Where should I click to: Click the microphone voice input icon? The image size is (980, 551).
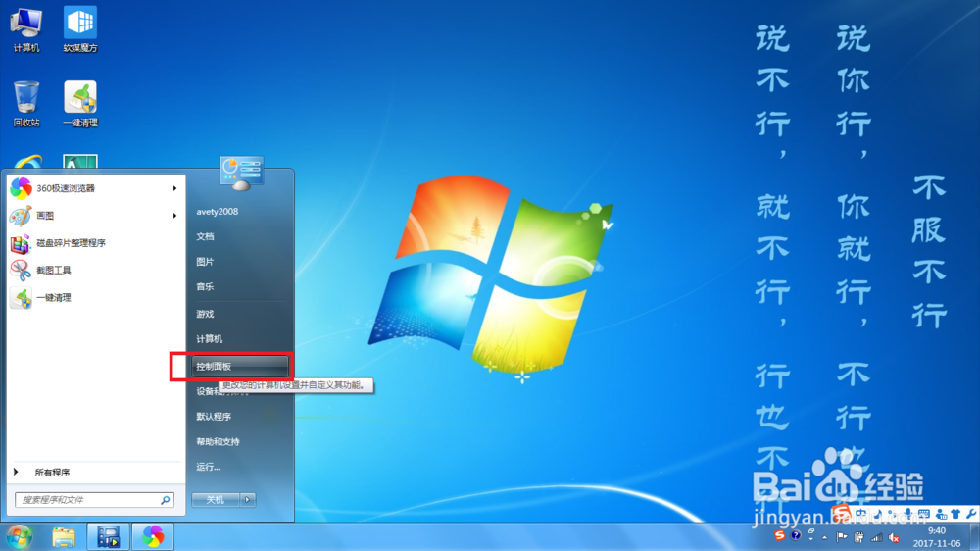click(x=908, y=514)
